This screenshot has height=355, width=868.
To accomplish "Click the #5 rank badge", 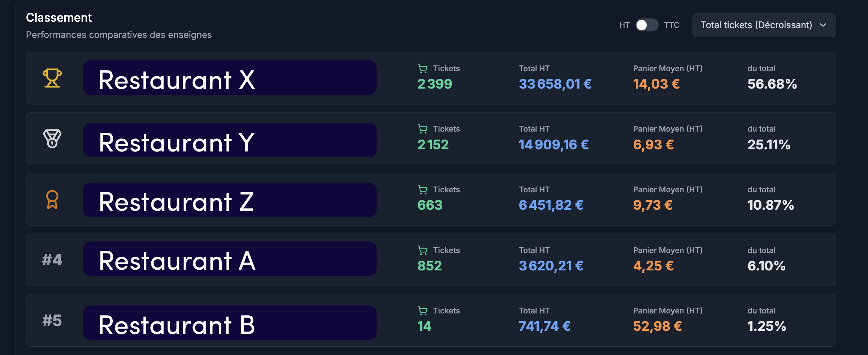I will click(x=52, y=321).
